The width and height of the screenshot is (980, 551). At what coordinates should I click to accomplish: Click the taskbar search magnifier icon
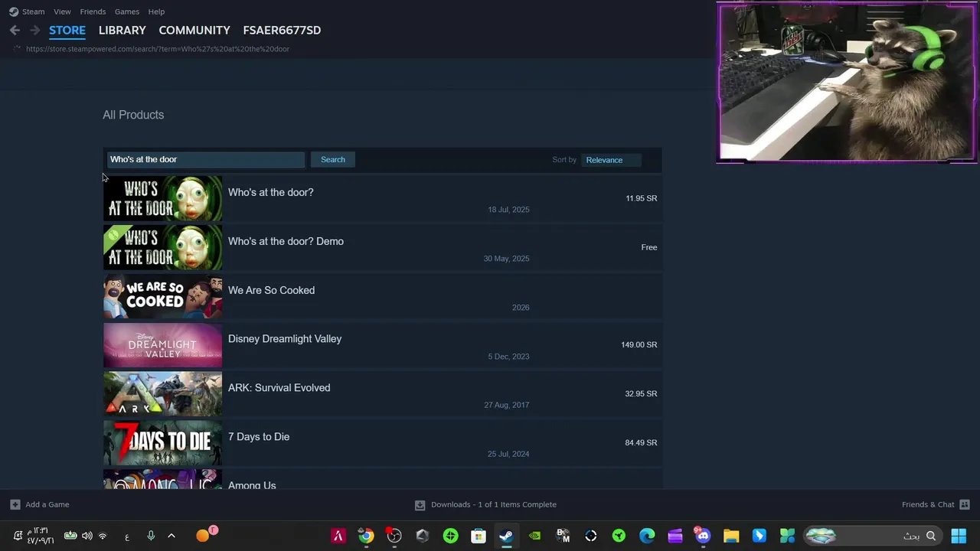pyautogui.click(x=931, y=536)
